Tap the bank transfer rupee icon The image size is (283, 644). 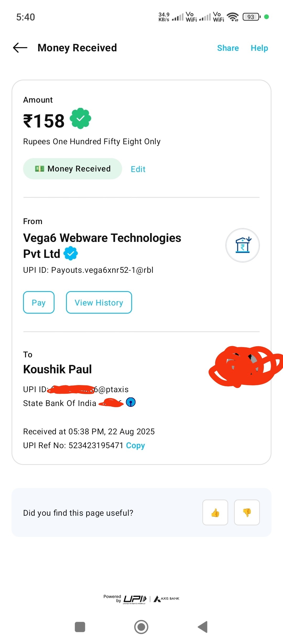243,245
